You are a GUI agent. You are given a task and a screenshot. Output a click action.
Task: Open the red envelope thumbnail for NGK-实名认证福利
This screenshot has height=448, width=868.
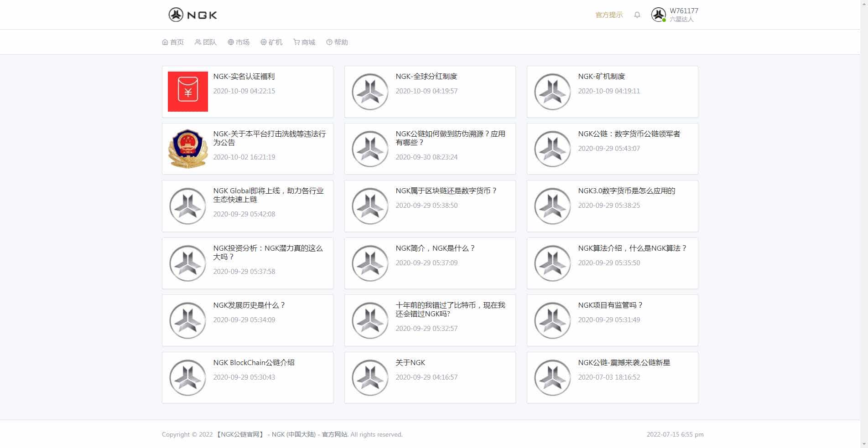[188, 92]
